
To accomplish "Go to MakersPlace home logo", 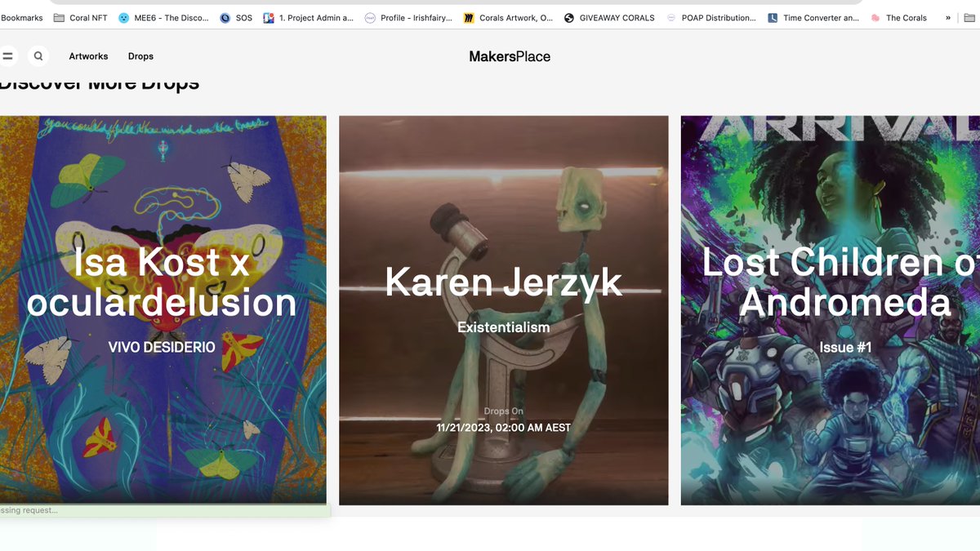I will tap(510, 56).
